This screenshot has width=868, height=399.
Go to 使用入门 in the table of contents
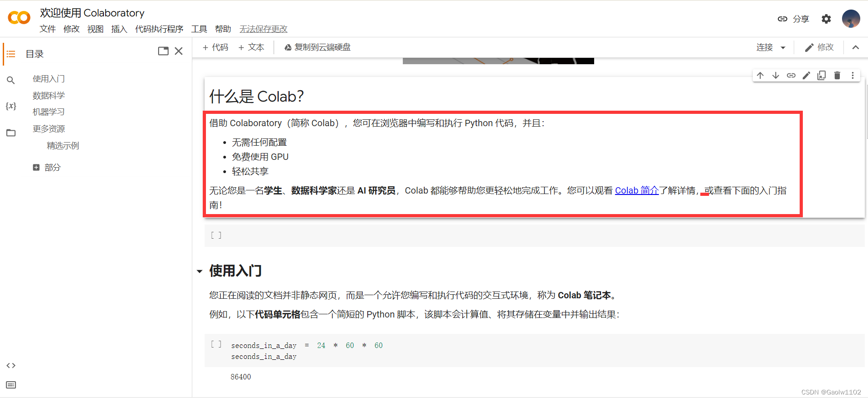[x=49, y=79]
